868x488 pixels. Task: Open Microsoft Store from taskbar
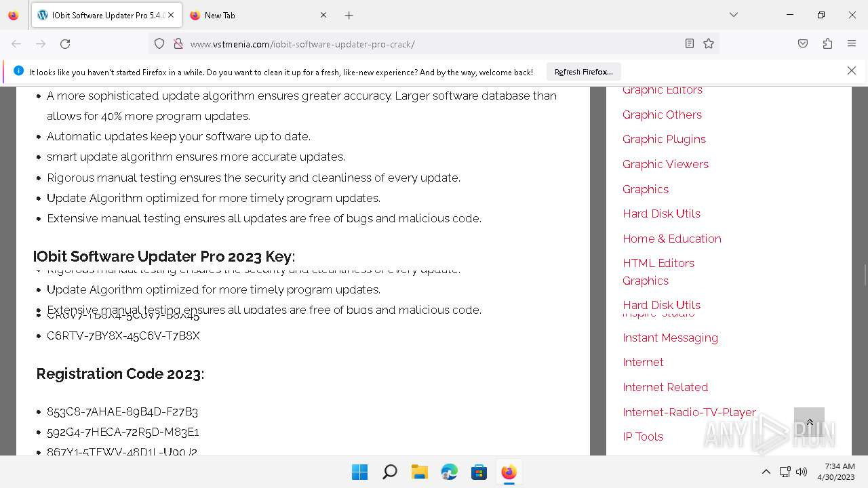pyautogui.click(x=479, y=472)
